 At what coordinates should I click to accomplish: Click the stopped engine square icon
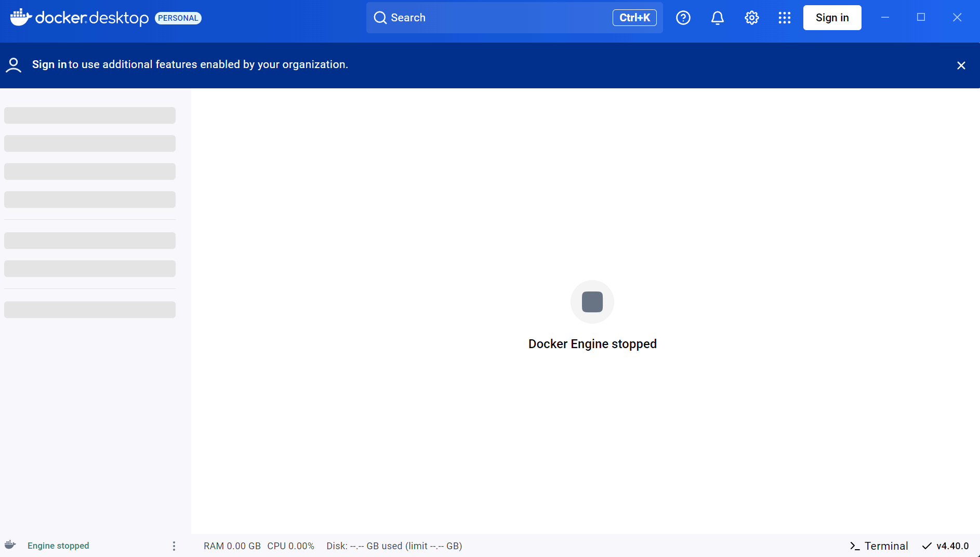(592, 302)
